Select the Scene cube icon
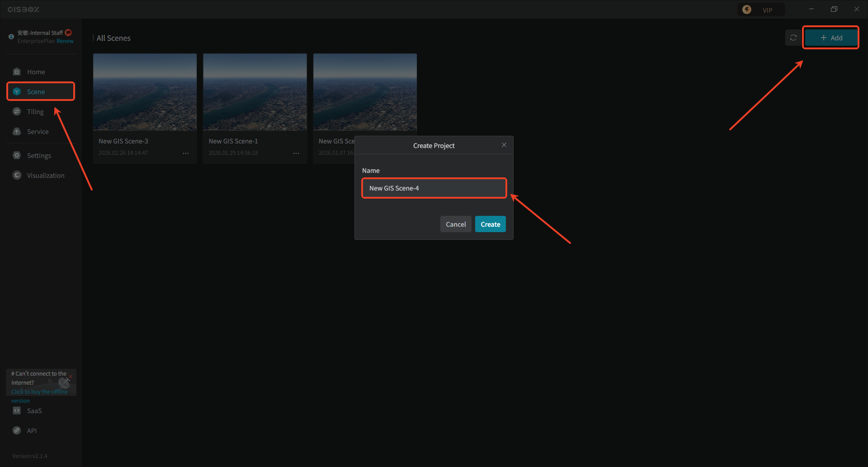The width and height of the screenshot is (868, 467). point(17,92)
